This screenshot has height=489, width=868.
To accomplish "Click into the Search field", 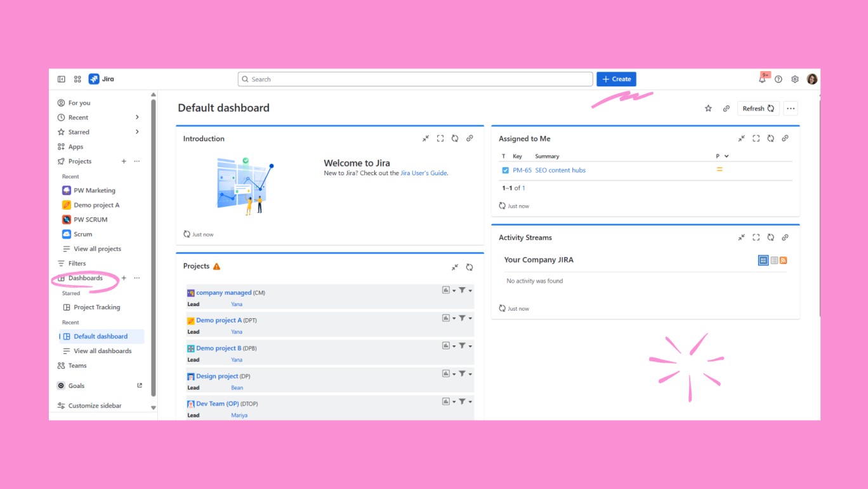I will [x=416, y=79].
